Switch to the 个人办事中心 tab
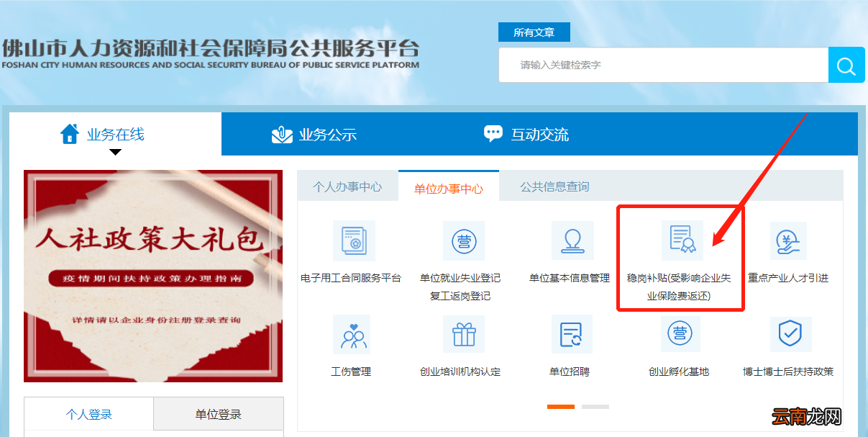The width and height of the screenshot is (868, 437). coord(348,185)
